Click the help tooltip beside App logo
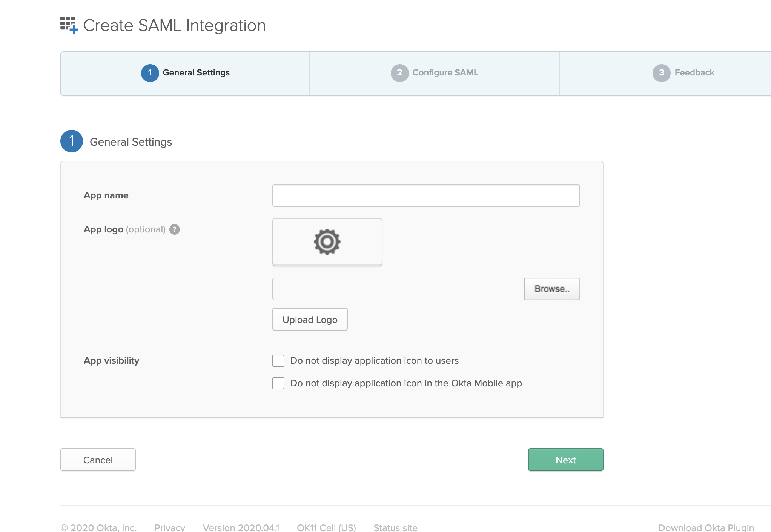This screenshot has width=771, height=532. pos(175,229)
